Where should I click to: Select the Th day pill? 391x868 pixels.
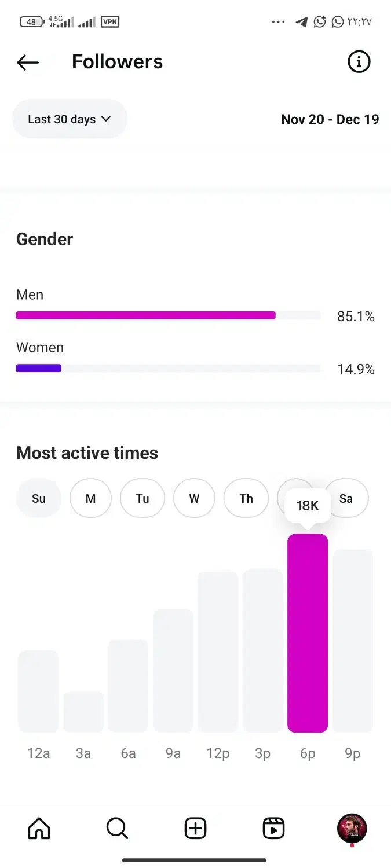[x=246, y=498]
